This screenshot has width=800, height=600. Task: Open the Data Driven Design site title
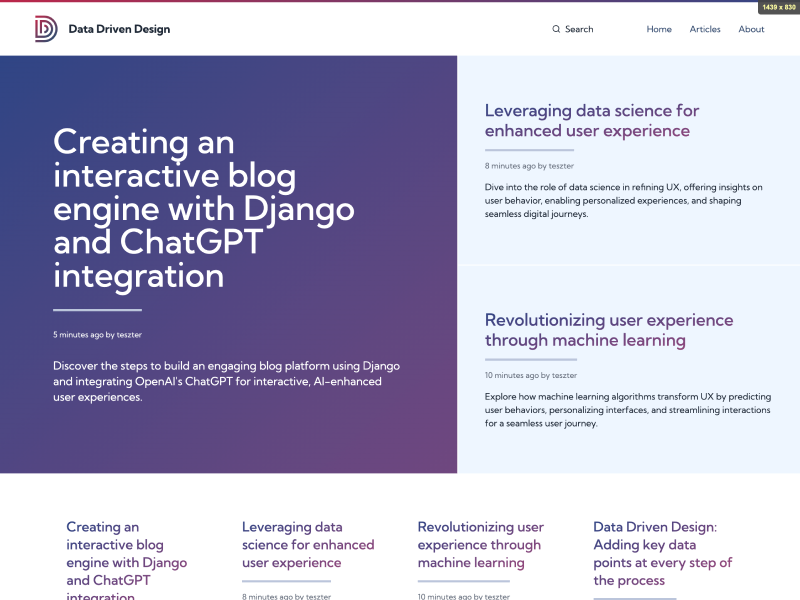(119, 29)
